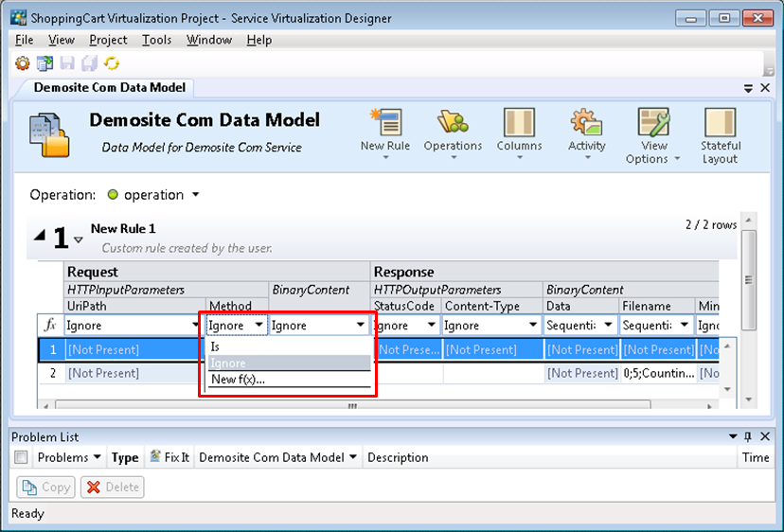
Task: Open the operation selector dropdown
Action: [195, 195]
